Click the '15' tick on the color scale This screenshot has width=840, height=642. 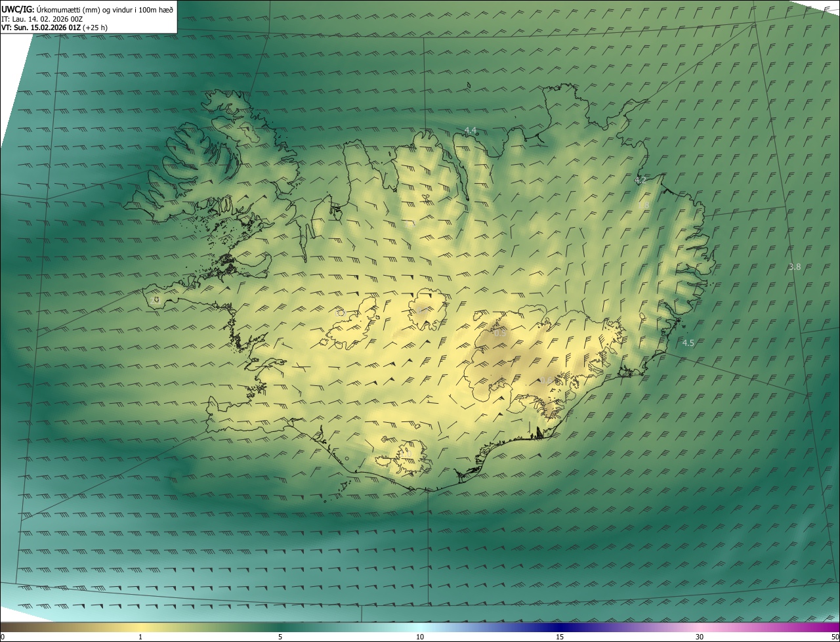[x=560, y=637]
